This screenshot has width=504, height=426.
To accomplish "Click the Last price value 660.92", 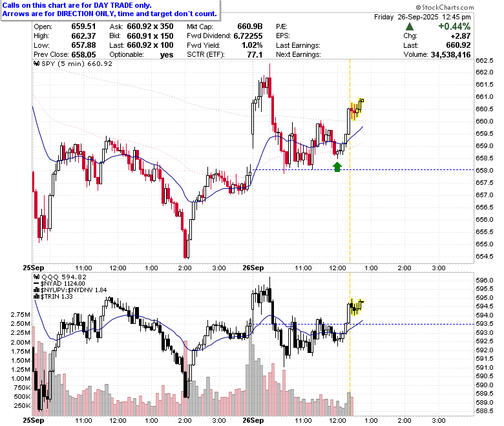I will point(458,45).
